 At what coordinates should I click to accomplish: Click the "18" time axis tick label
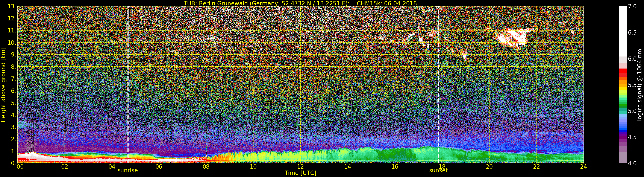click(442, 166)
